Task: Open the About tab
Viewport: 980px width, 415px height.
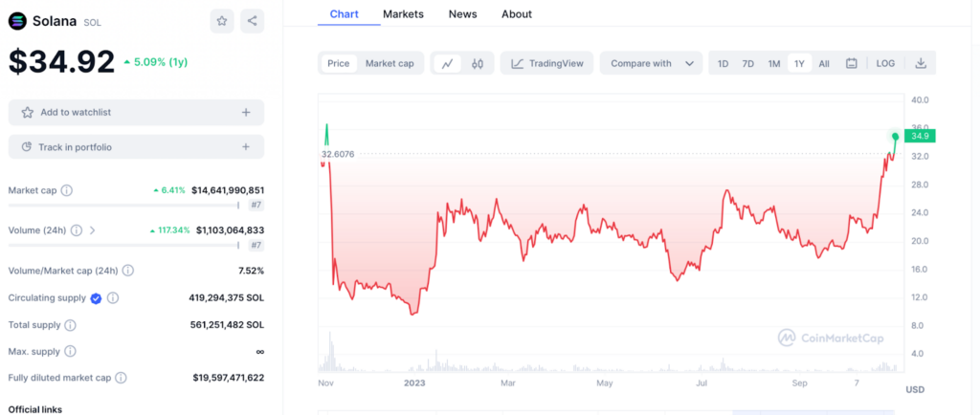Action: (x=517, y=13)
